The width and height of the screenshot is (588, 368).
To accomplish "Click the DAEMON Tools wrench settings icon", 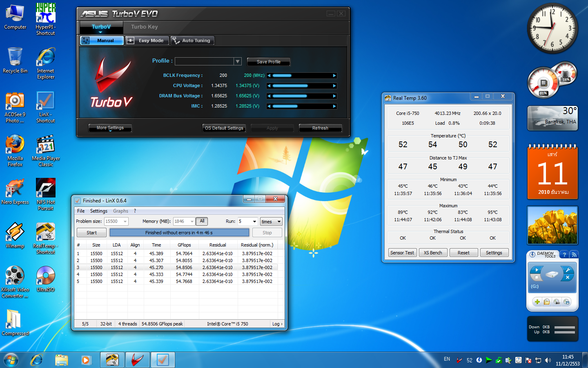I will click(x=568, y=270).
